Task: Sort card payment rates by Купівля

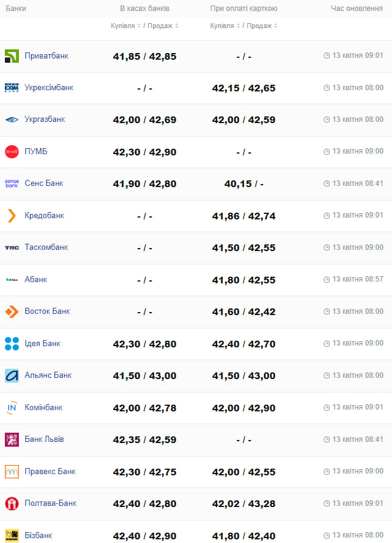Action: (x=225, y=26)
